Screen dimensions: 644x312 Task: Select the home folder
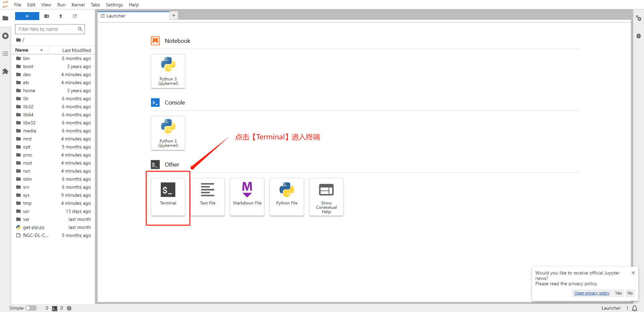coord(53,90)
